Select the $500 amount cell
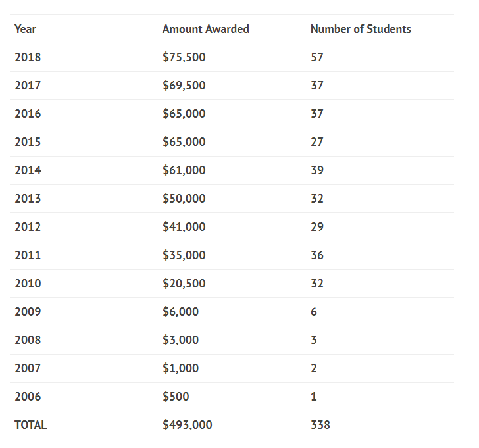This screenshot has width=479, height=448. tap(176, 397)
